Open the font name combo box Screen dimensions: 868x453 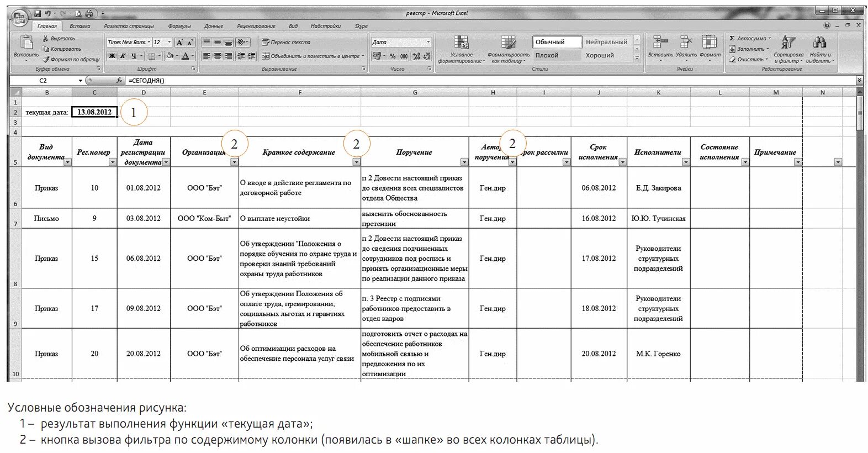[129, 42]
